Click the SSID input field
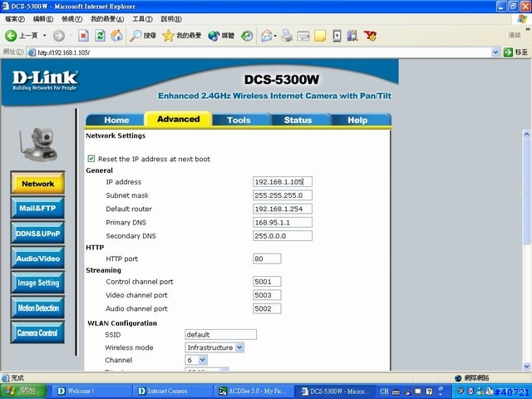 pyautogui.click(x=220, y=334)
